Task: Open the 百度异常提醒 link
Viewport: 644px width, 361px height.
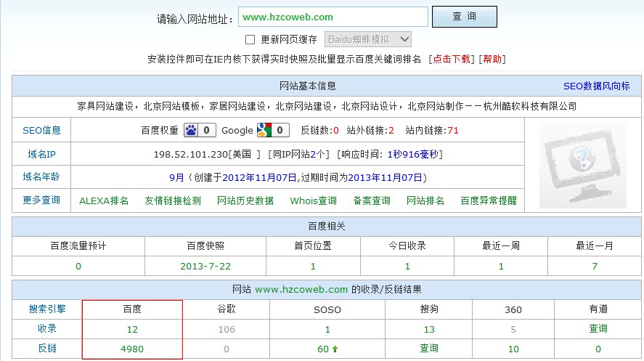Action: click(x=489, y=200)
